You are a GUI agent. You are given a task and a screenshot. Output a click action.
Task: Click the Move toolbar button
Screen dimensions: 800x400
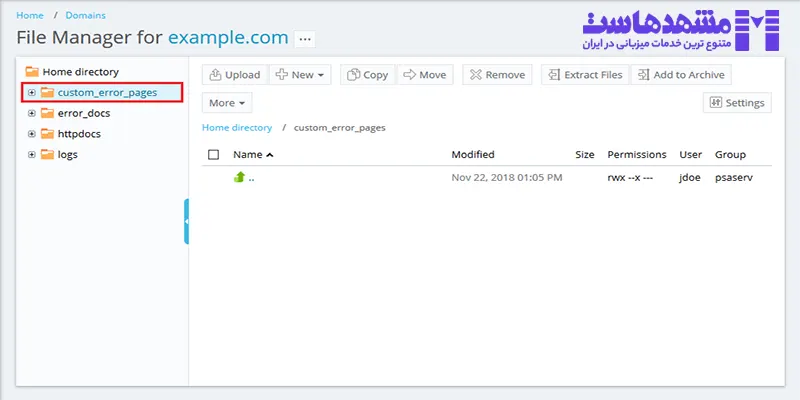coord(424,75)
